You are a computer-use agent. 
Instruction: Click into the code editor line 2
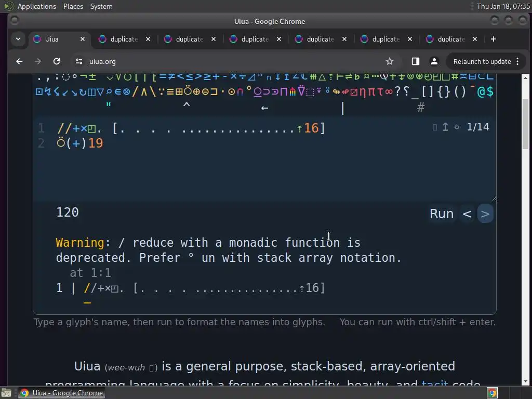79,143
